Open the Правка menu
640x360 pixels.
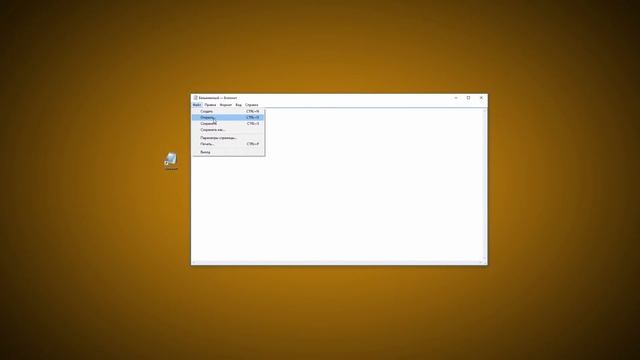pyautogui.click(x=210, y=105)
